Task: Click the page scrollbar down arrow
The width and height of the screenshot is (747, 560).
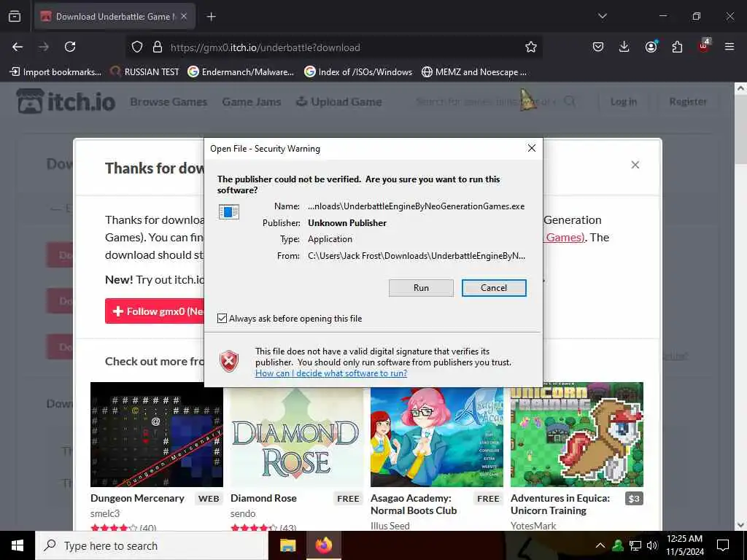Action: [x=740, y=525]
